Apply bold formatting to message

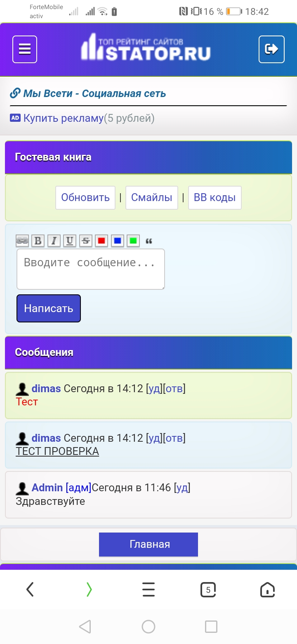38,241
